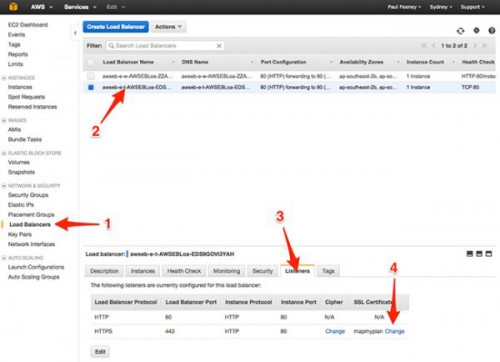Viewport: 500px width, 362px height.
Task: Click the SSL Certificate mapmyplan Change link
Action: coord(395,331)
